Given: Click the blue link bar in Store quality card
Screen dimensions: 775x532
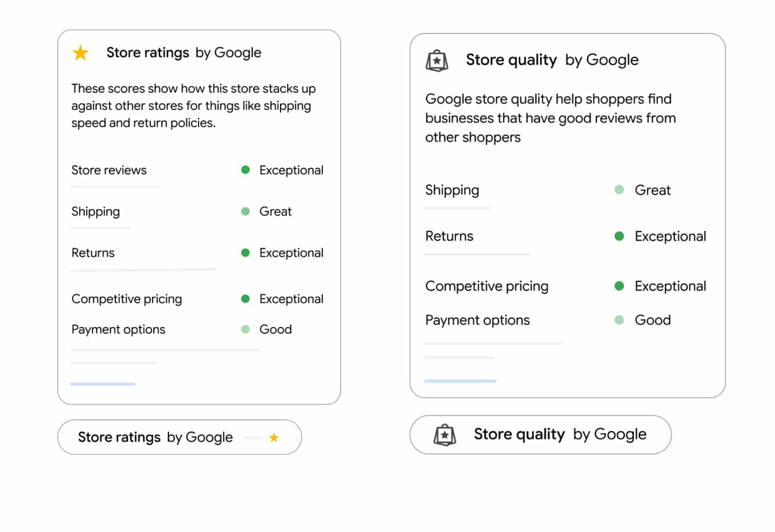Looking at the screenshot, I should 460,381.
